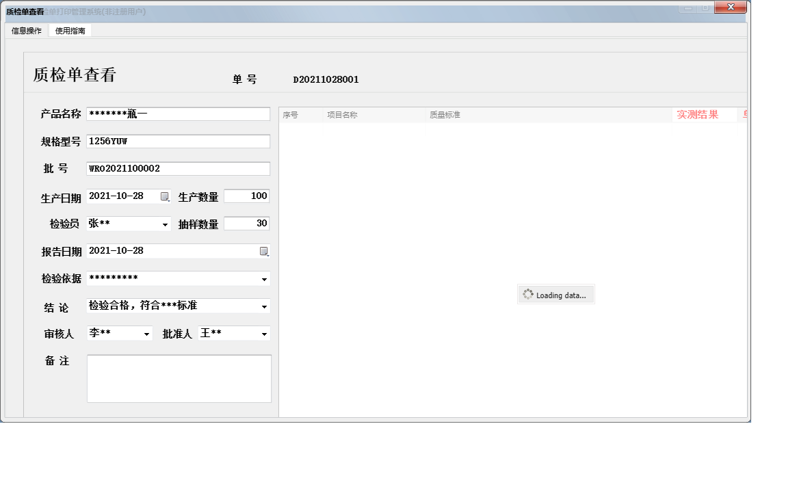Click the 报告日期 date field
This screenshot has width=812, height=504.
click(178, 251)
